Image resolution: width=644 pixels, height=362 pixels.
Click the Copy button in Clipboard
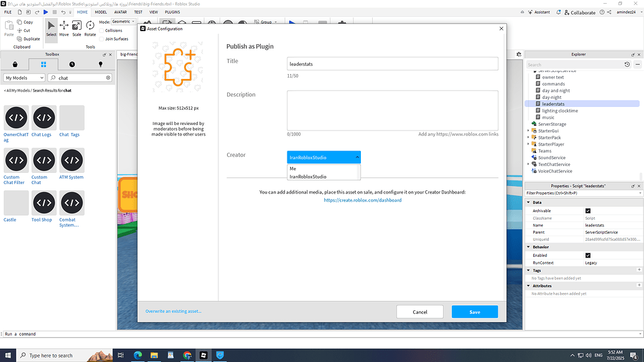click(x=25, y=22)
